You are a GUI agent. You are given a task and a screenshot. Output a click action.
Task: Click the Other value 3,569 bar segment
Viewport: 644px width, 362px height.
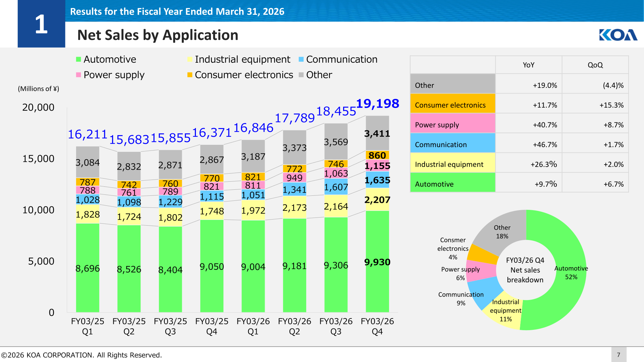336,142
